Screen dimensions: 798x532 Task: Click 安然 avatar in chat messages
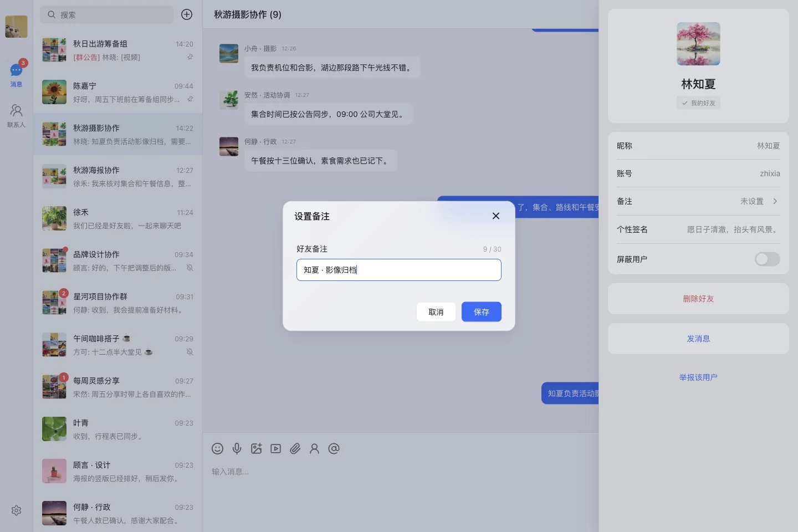click(x=229, y=100)
